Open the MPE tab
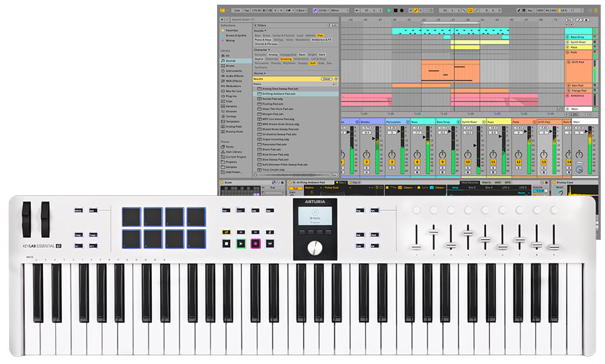Viewport: 605px width, 364px height. [508, 183]
